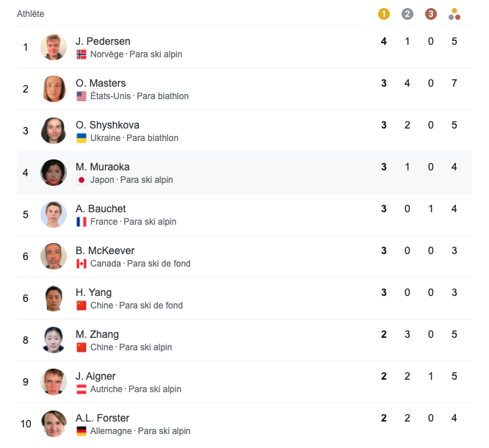Select athlete name M. Muraoka
The height and width of the screenshot is (448, 489).
tap(103, 167)
